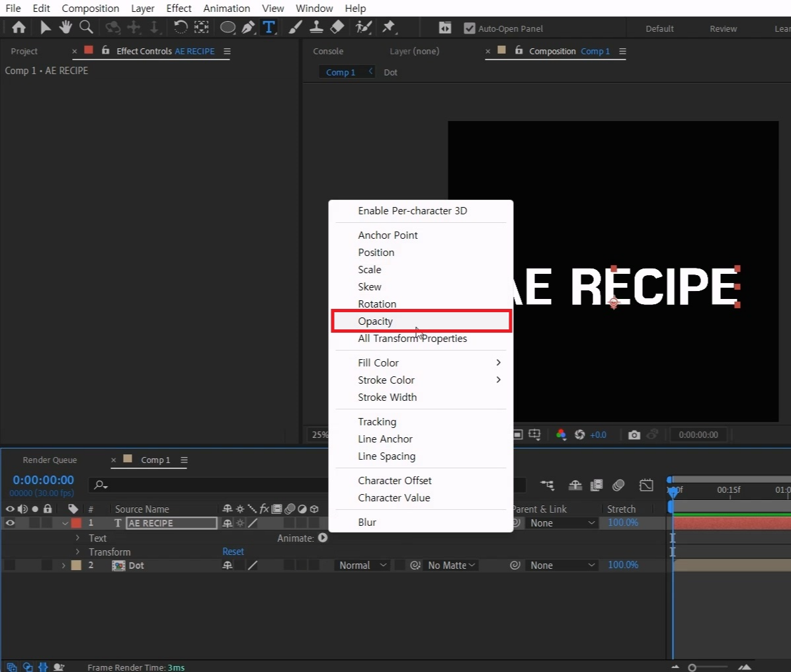
Task: Click the text animate play button
Action: click(x=323, y=538)
